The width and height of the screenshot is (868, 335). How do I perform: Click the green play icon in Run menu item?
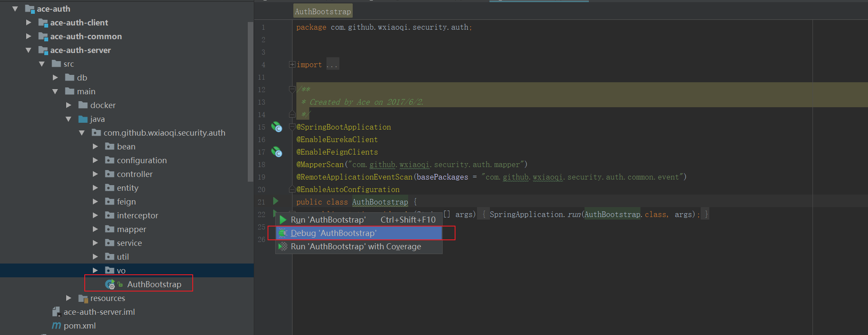tap(283, 220)
